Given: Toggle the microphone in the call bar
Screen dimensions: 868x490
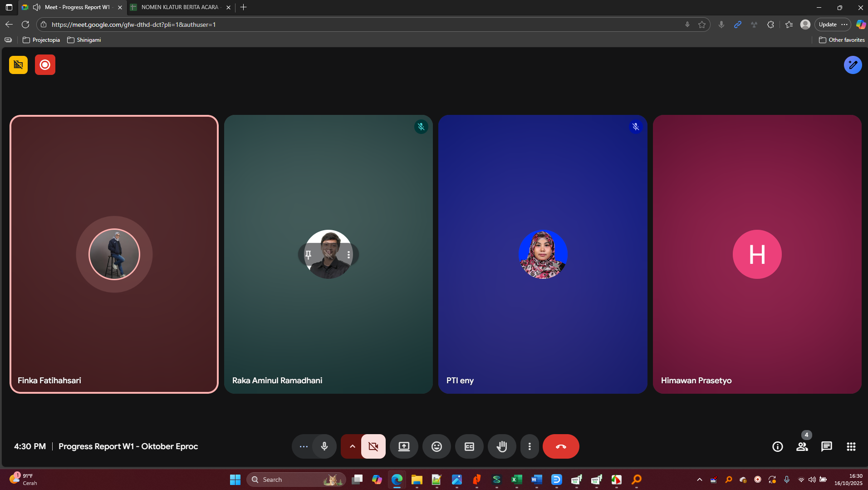Looking at the screenshot, I should tap(324, 446).
